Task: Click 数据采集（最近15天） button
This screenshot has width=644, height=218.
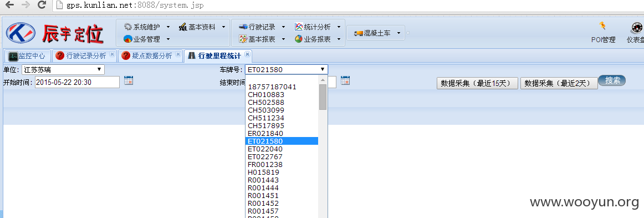Action: coord(477,83)
